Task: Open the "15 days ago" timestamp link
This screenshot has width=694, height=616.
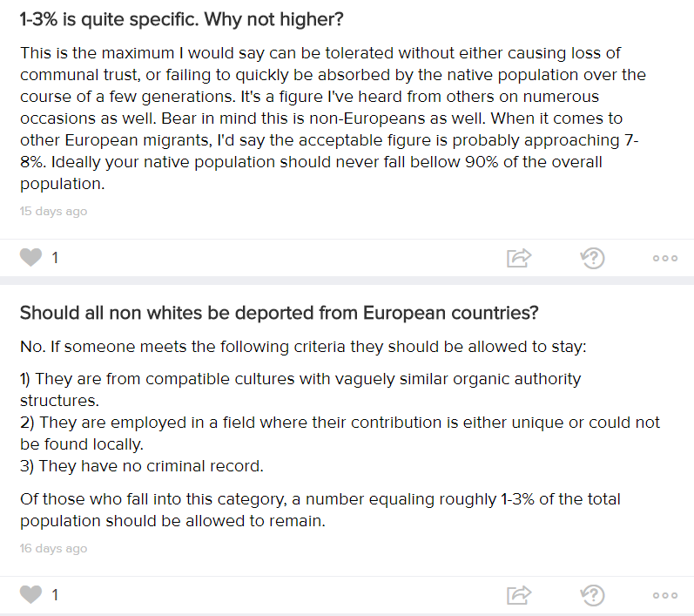Action: pos(54,211)
